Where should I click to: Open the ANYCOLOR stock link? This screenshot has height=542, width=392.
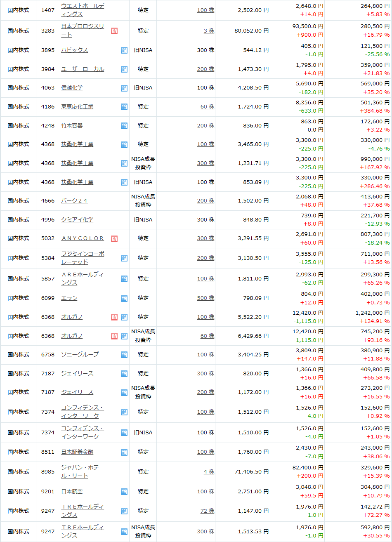pyautogui.click(x=83, y=238)
